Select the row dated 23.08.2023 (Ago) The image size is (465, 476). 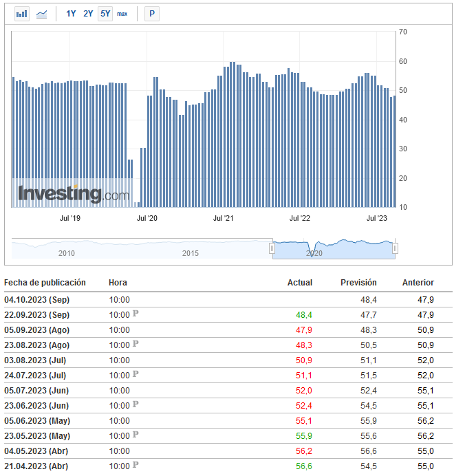coord(228,345)
